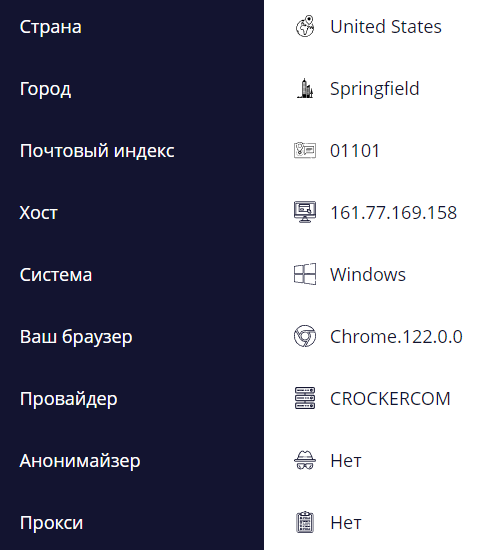This screenshot has height=550, width=492.
Task: Click the skyscraper city icon next to Springfield
Action: point(305,88)
